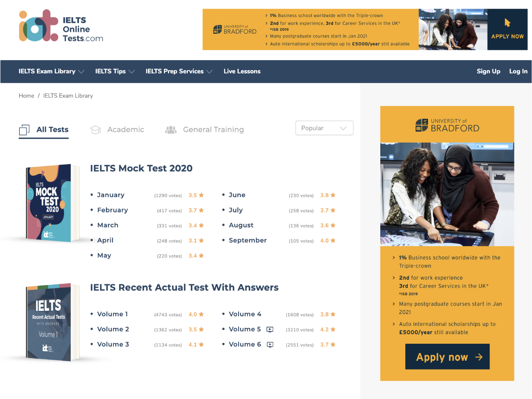The width and height of the screenshot is (532, 399).
Task: Open the May mock test
Action: point(104,256)
